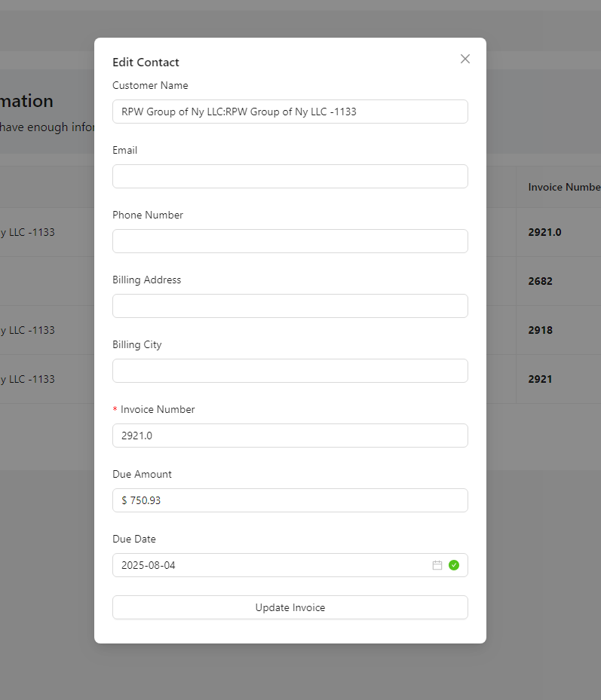Viewport: 601px width, 700px height.
Task: Click the Due Date field showing 2025-08-04
Action: [271, 565]
